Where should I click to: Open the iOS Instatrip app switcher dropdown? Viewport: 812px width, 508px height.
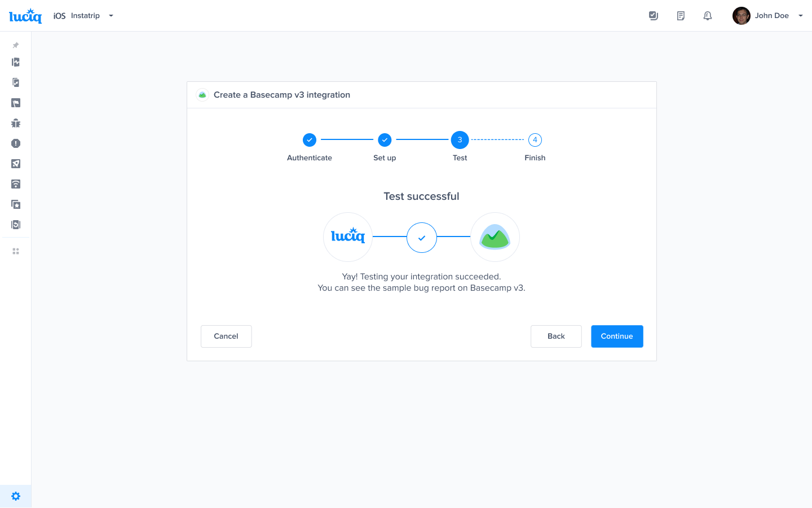(x=83, y=16)
